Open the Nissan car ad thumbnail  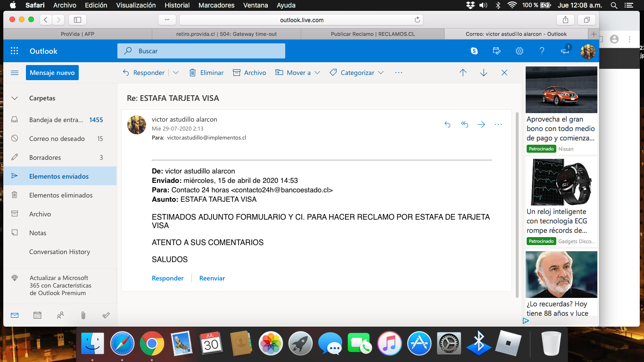pos(561,90)
